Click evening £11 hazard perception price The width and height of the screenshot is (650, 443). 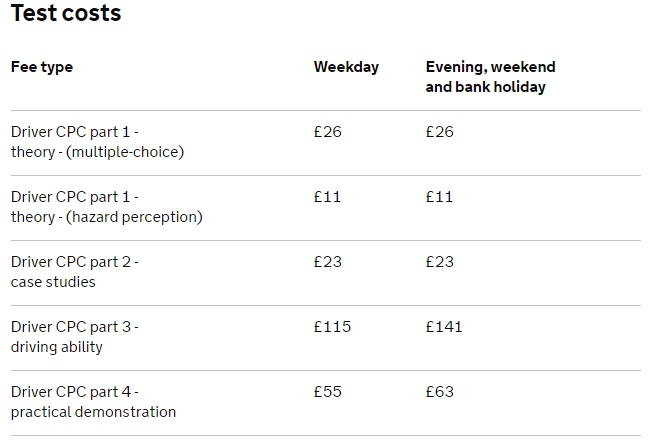tap(439, 197)
